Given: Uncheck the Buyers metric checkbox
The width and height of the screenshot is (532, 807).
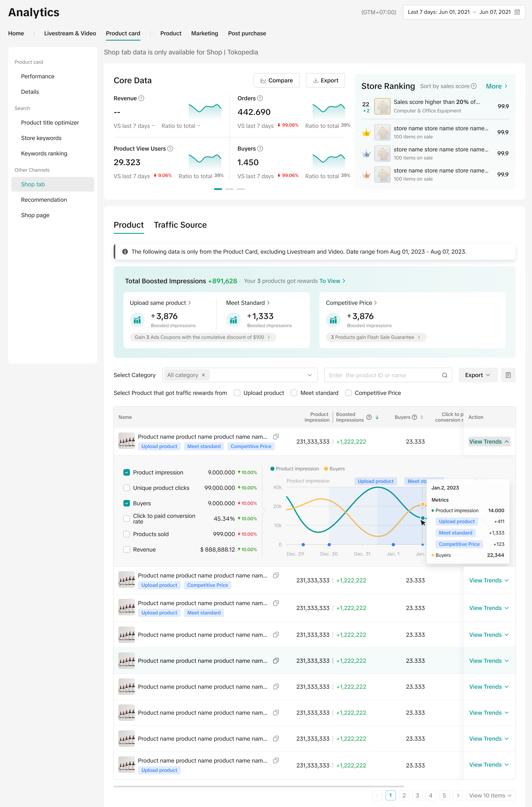Looking at the screenshot, I should pyautogui.click(x=126, y=503).
